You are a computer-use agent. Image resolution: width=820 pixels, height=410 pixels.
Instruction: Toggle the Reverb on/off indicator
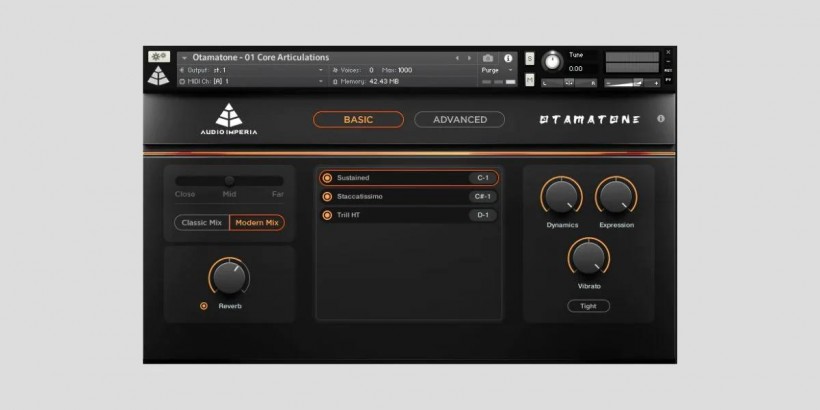[204, 306]
